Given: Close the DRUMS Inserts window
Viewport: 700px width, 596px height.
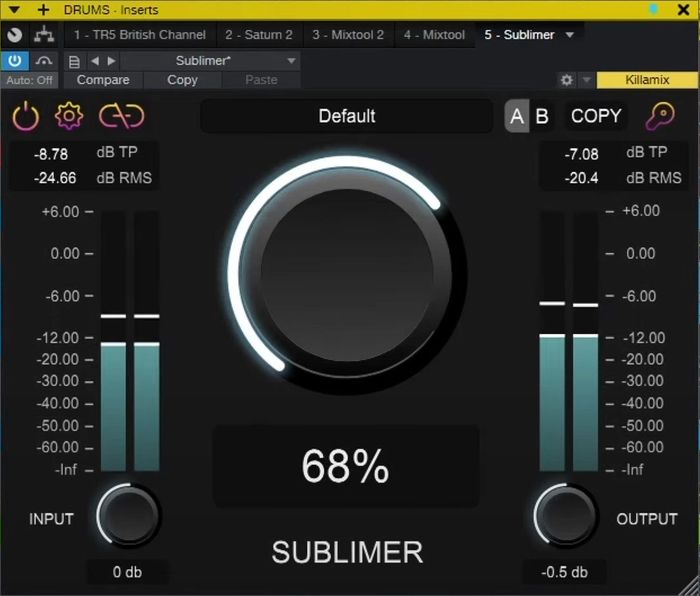Looking at the screenshot, I should coord(683,9).
